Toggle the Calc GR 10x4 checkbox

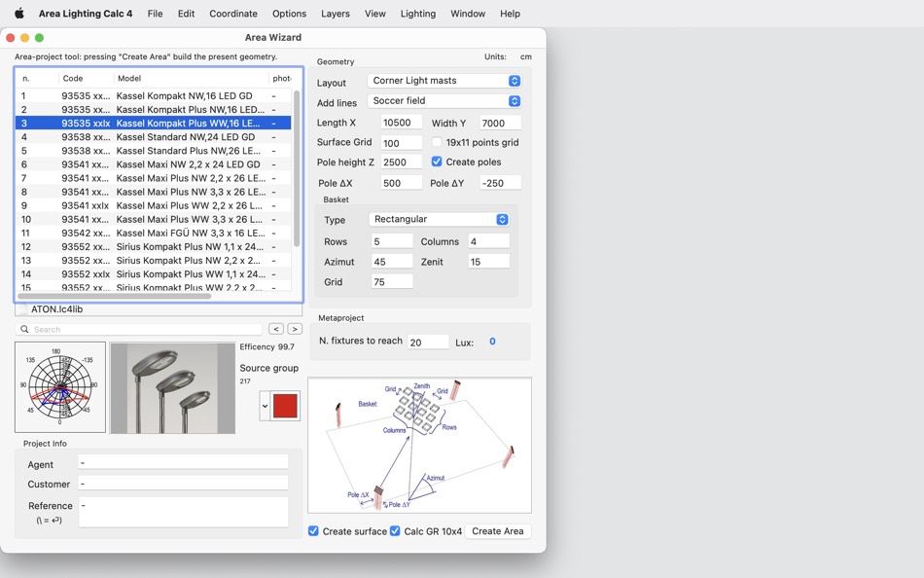point(395,531)
